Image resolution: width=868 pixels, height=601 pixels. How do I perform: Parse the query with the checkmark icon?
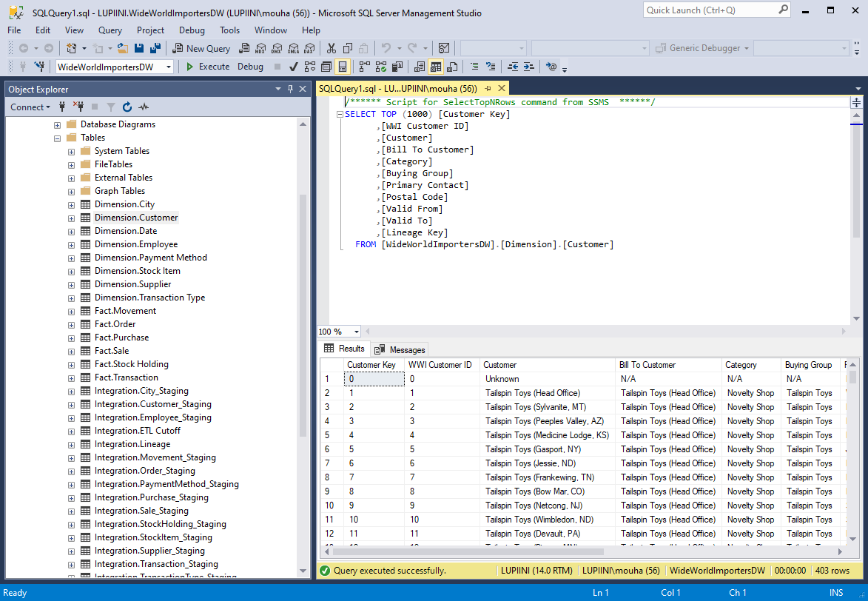coord(293,67)
